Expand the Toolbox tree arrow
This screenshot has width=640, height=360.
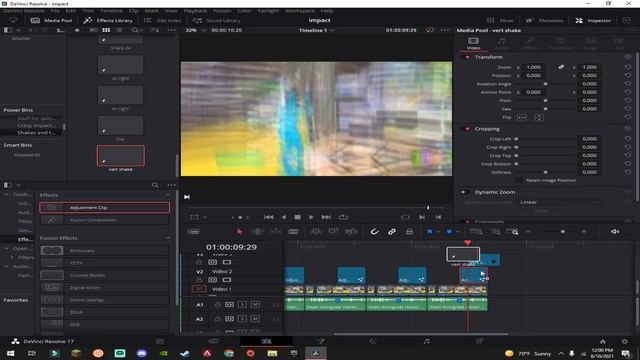pos(6,194)
